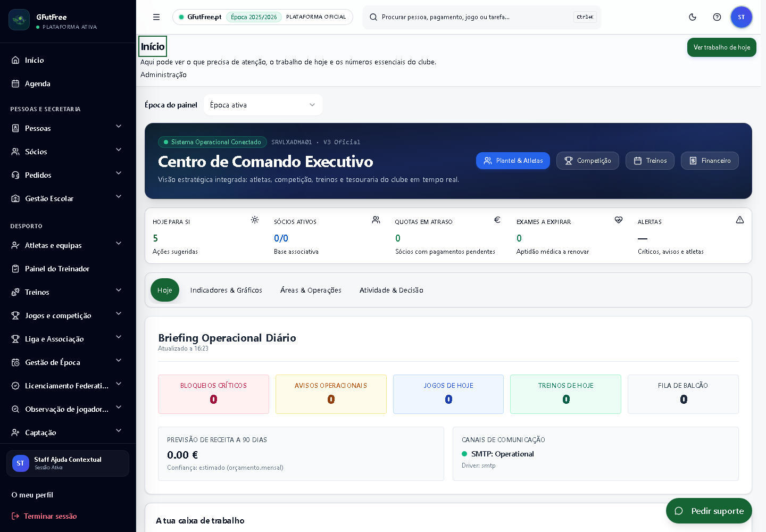Click the Quotas em atraso euro icon
766x532 pixels.
(x=497, y=220)
